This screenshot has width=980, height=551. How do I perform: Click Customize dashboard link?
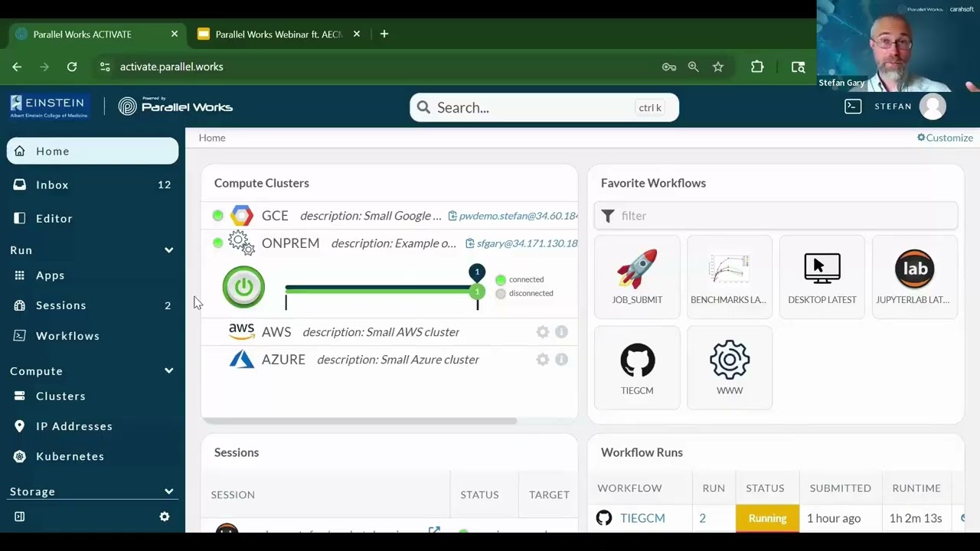pyautogui.click(x=945, y=138)
